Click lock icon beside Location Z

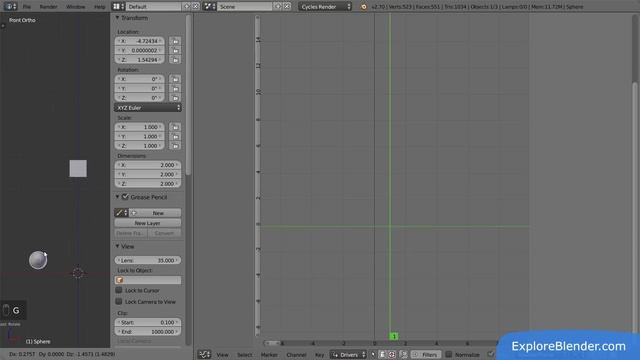[175, 60]
